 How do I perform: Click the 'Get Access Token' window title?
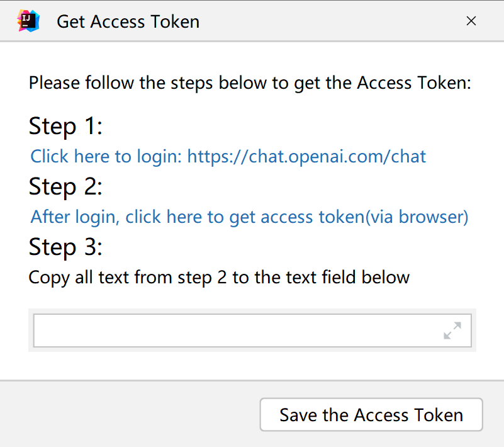click(128, 21)
